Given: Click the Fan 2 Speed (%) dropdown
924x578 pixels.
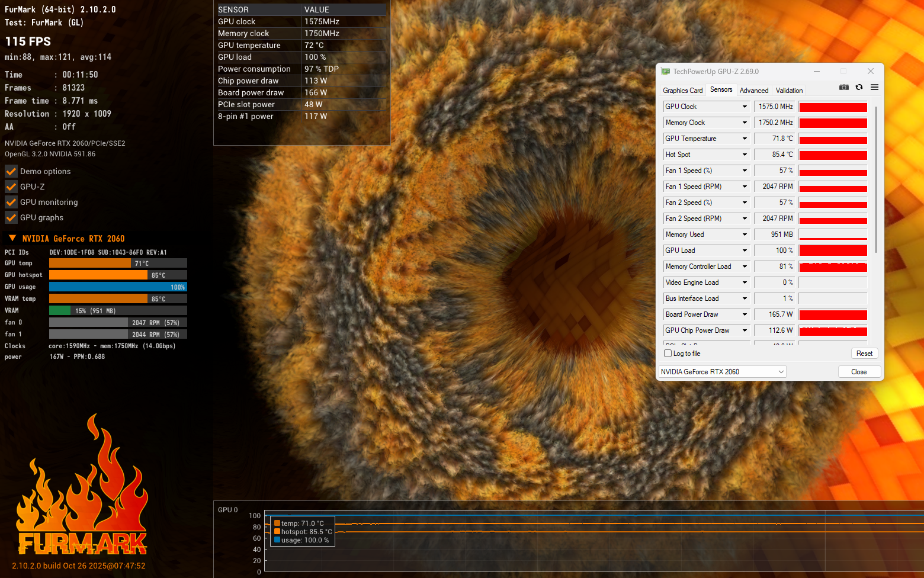Looking at the screenshot, I should click(707, 203).
